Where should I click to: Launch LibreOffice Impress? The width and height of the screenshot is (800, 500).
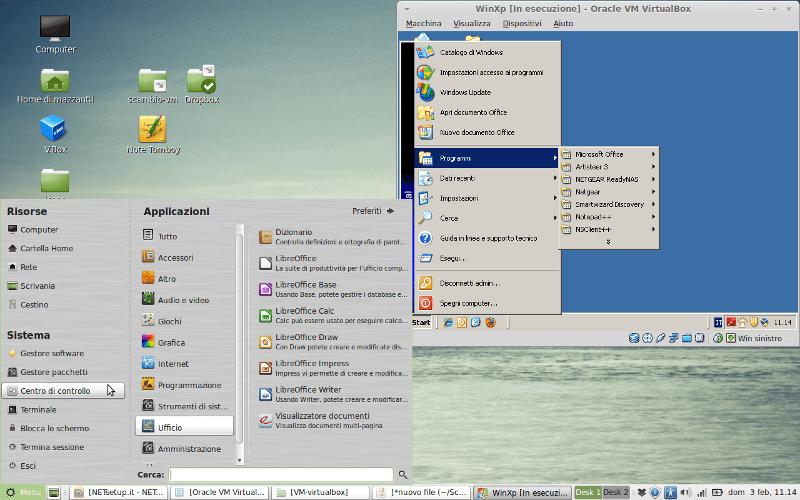[333, 368]
